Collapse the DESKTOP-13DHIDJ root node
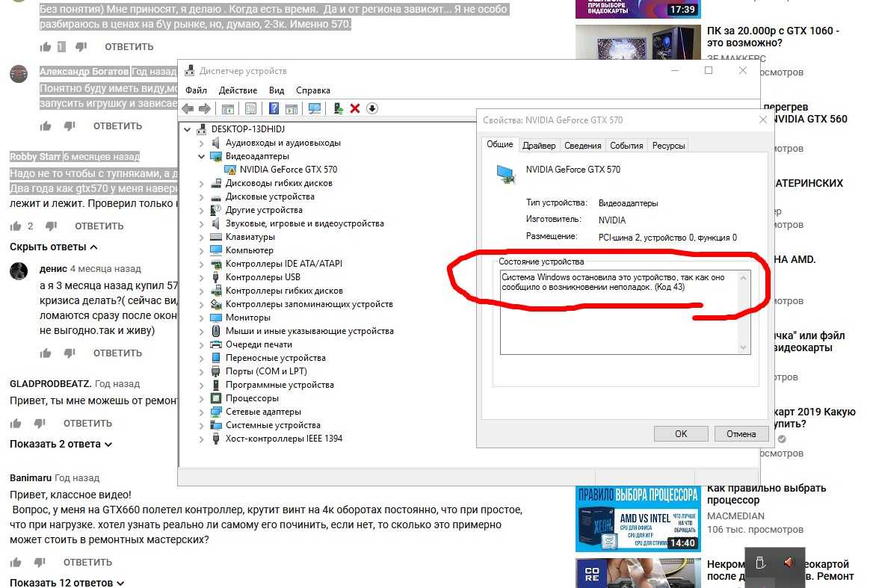 [x=188, y=129]
